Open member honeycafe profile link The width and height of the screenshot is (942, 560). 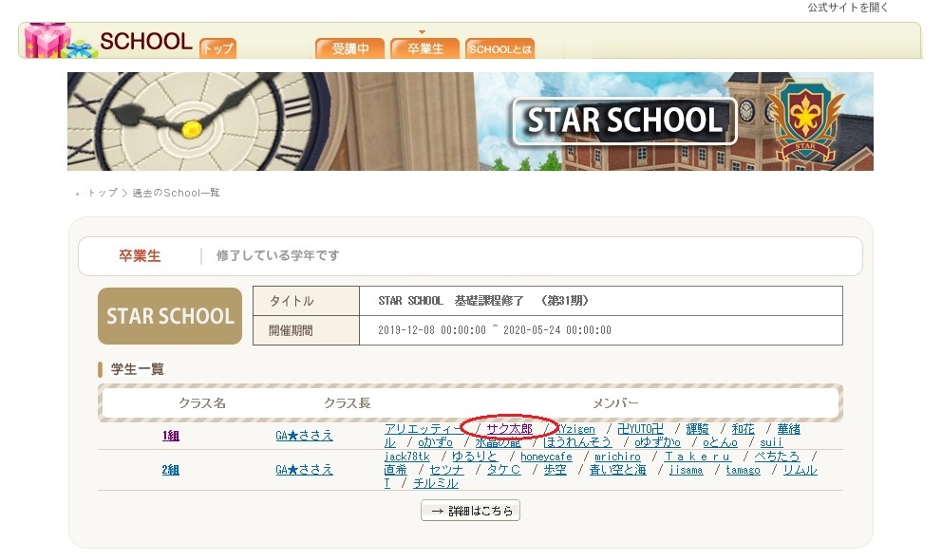click(546, 457)
